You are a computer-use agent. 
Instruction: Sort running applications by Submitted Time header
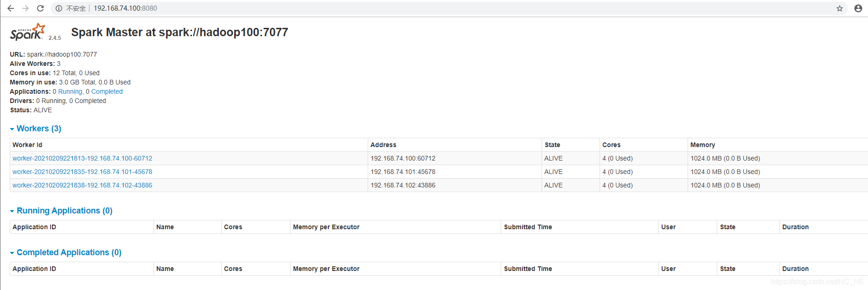(x=528, y=227)
